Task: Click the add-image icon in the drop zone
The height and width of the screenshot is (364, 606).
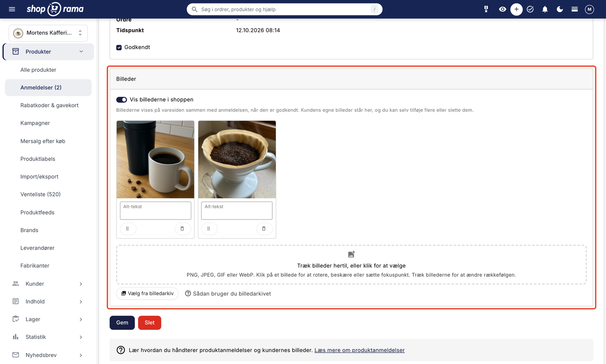Action: (351, 254)
